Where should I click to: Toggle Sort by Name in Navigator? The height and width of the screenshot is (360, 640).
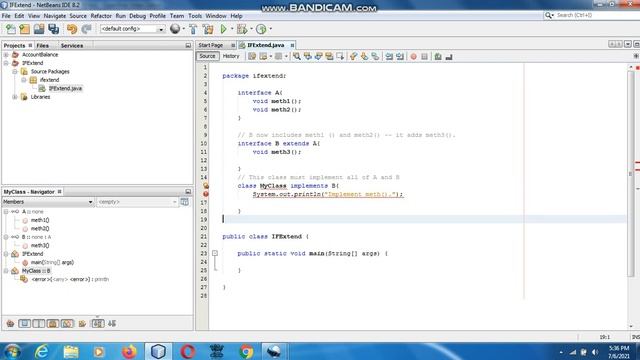(98, 323)
